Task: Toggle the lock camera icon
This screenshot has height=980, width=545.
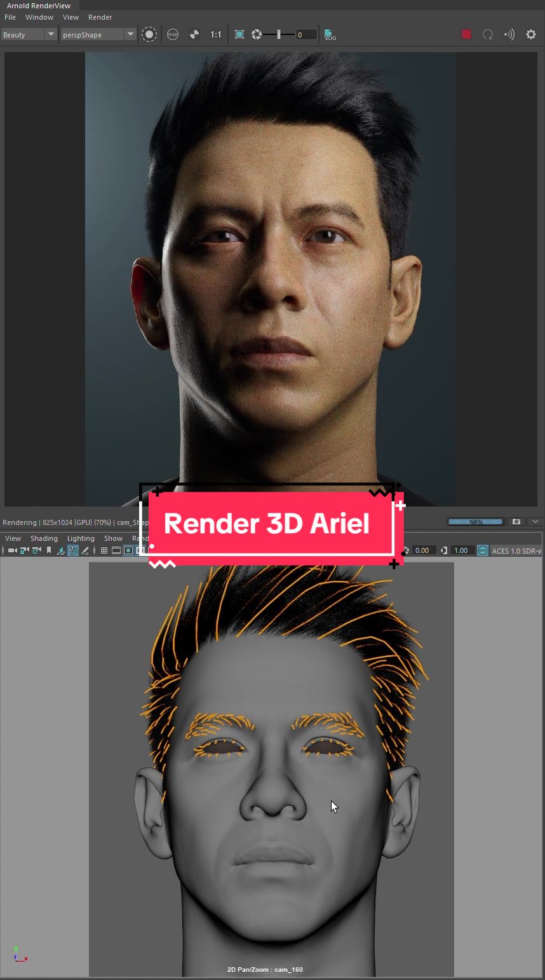Action: (24, 550)
